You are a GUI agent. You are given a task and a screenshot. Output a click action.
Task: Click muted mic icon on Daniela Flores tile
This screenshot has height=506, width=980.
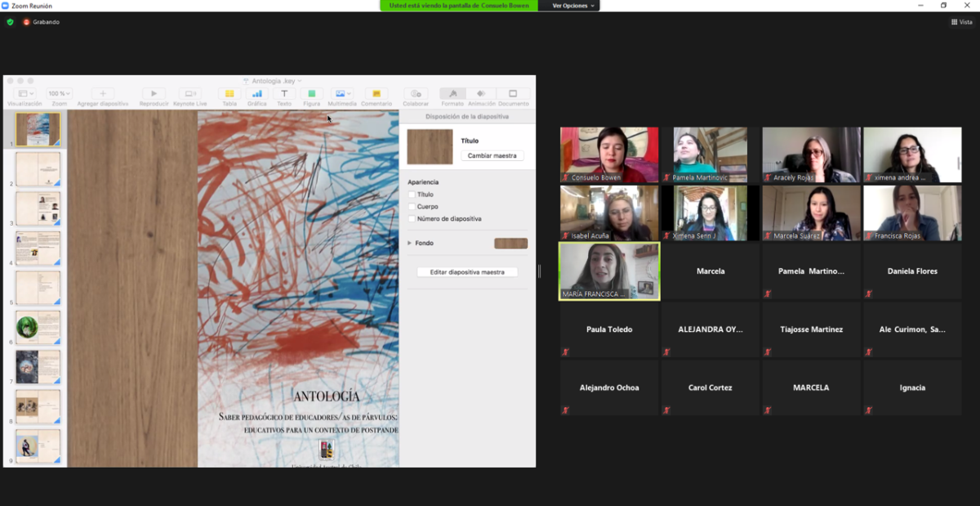coord(869,293)
